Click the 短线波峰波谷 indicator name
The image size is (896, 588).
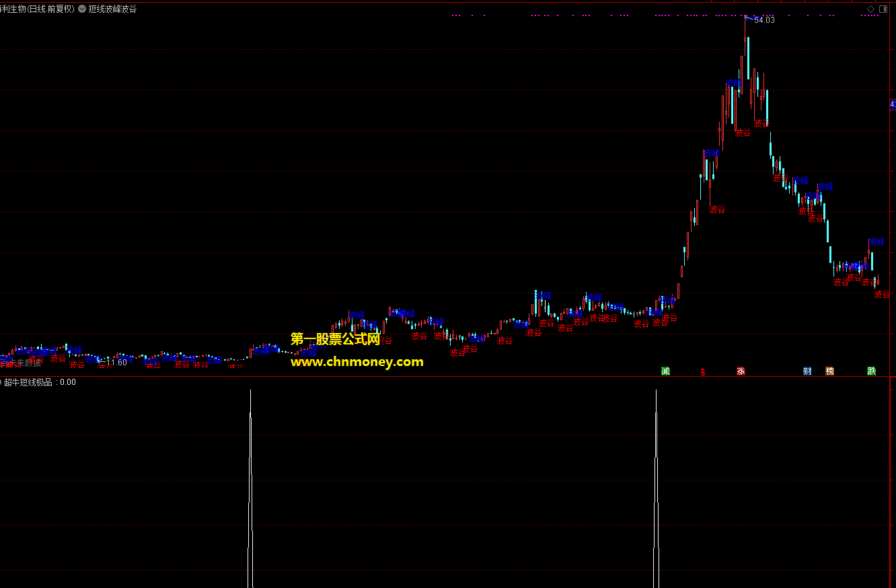[112, 9]
